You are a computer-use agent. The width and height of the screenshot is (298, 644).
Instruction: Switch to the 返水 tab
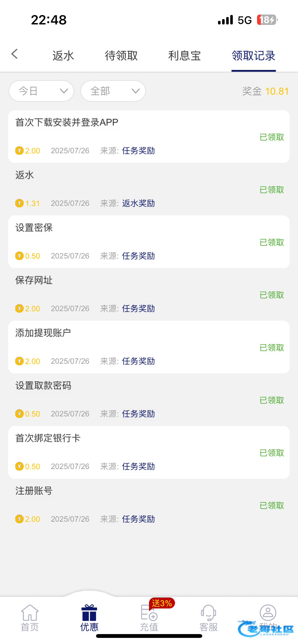click(x=63, y=56)
